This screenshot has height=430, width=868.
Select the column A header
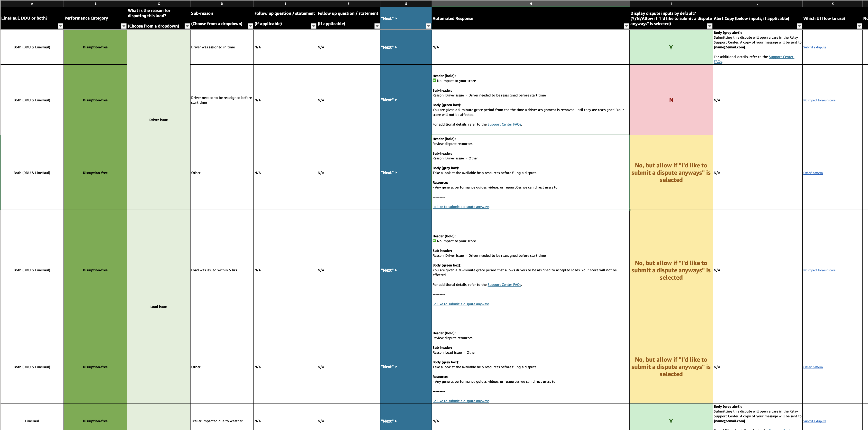(32, 4)
